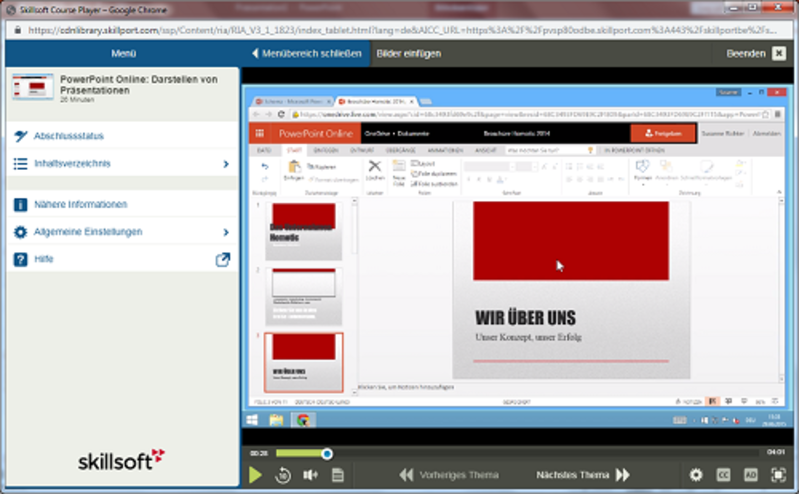799x494 pixels.
Task: Select the Menü tab
Action: coord(123,54)
